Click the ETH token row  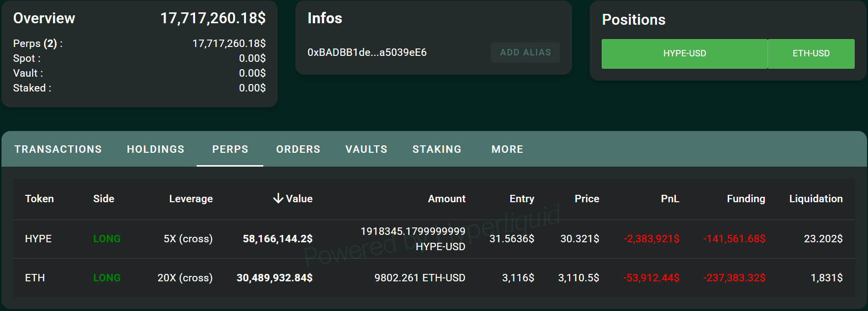pos(35,278)
